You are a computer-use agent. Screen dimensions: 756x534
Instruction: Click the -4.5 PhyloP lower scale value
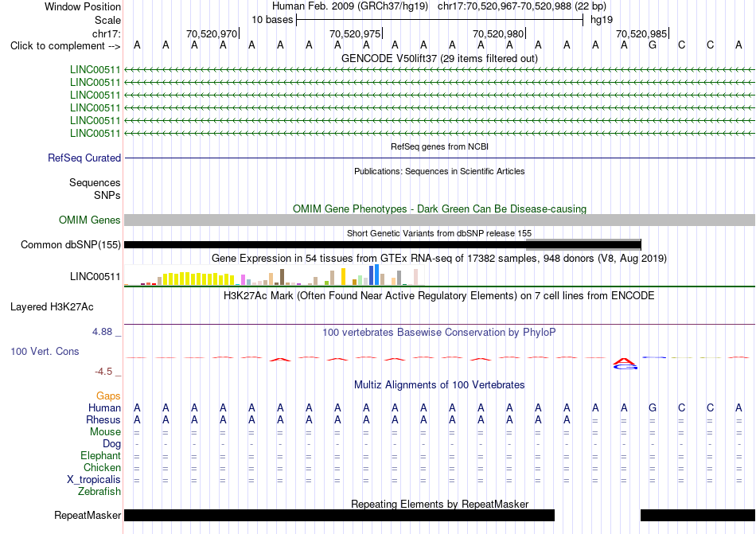point(103,371)
